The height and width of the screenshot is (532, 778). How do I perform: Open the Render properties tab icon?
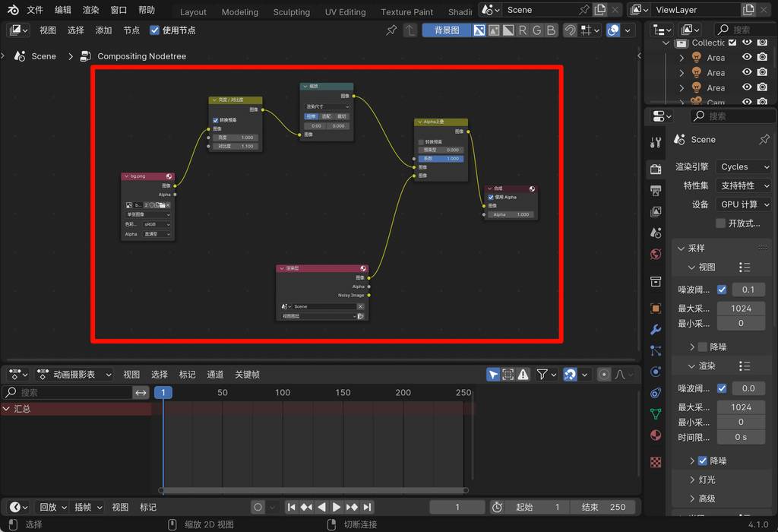tap(656, 168)
